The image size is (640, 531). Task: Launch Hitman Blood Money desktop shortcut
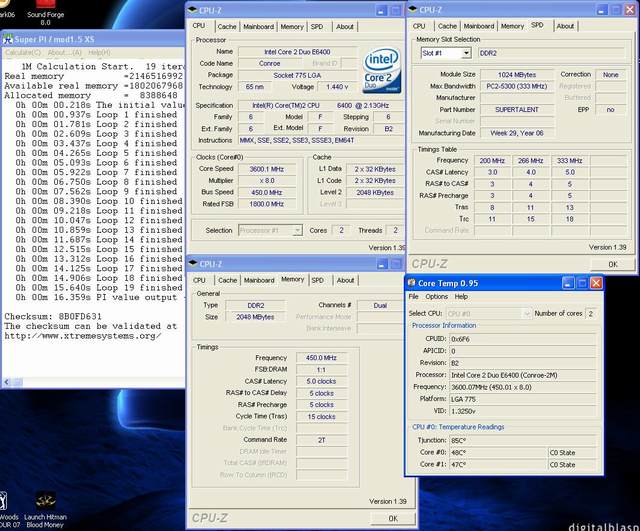click(x=45, y=510)
